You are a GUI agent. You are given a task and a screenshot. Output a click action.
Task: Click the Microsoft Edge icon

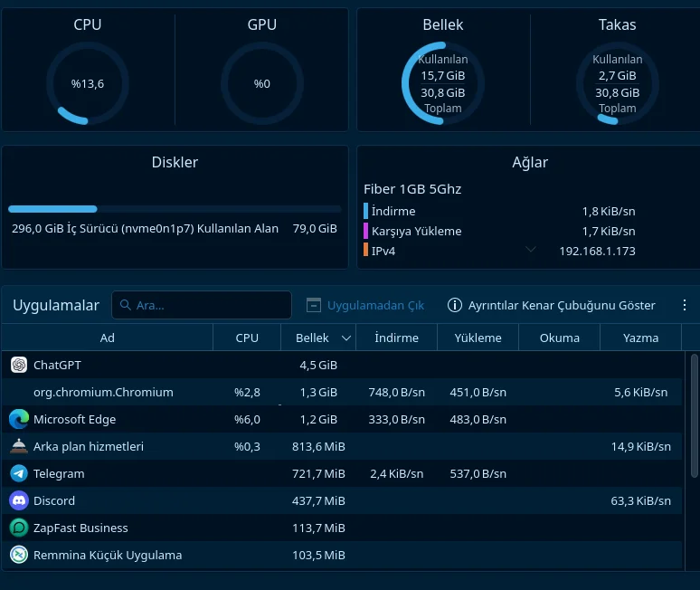pos(19,419)
